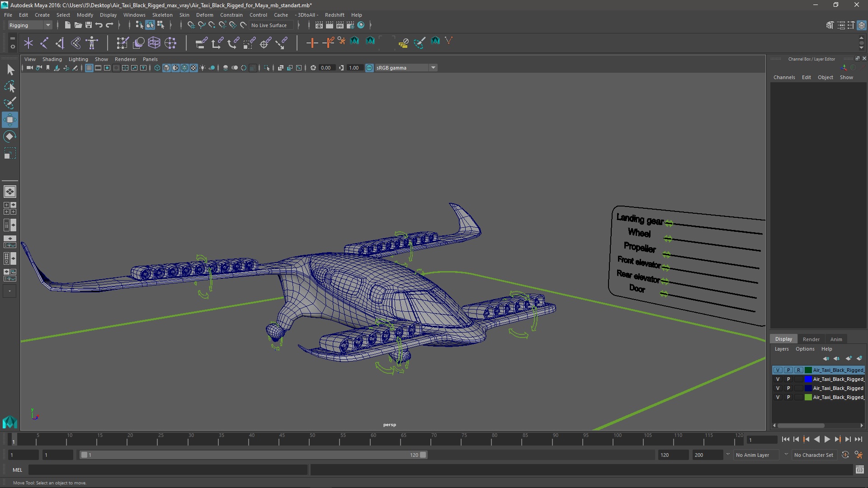Select the Move tool in toolbox
Image resolution: width=868 pixels, height=488 pixels.
[9, 120]
